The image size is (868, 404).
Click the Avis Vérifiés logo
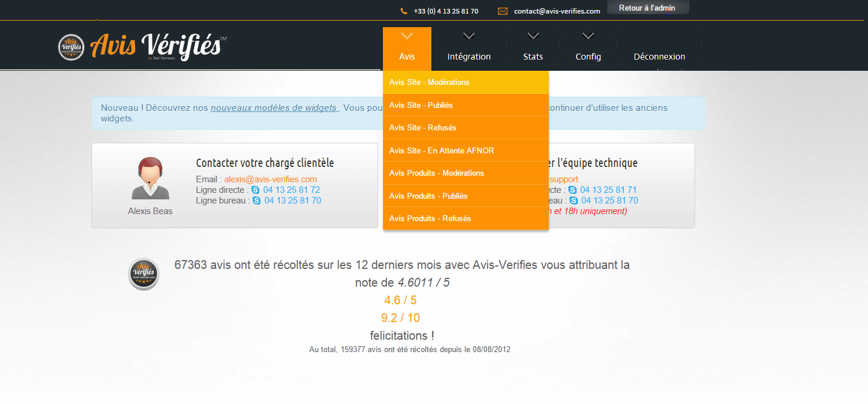click(x=142, y=47)
